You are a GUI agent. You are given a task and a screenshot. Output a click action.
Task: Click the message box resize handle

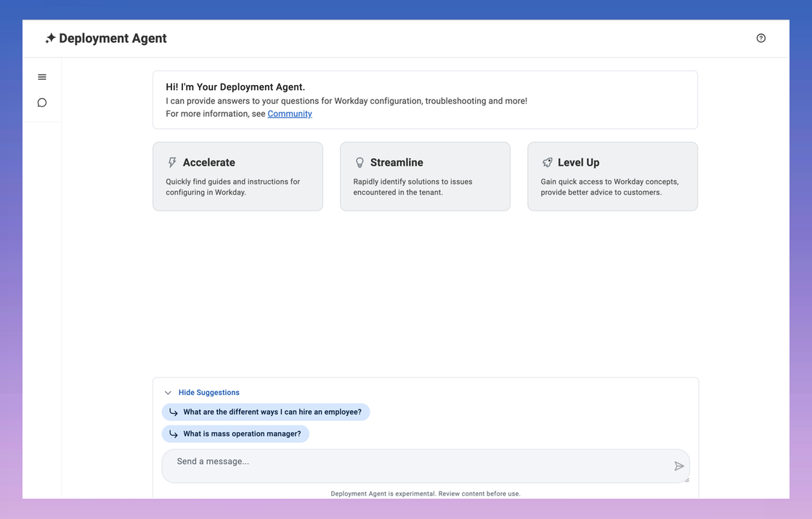click(x=686, y=480)
